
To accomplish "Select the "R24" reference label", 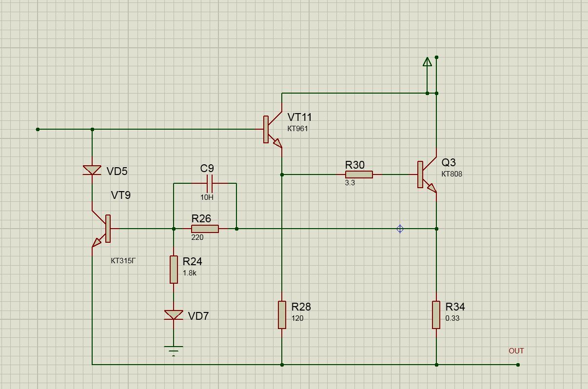I will (x=193, y=261).
